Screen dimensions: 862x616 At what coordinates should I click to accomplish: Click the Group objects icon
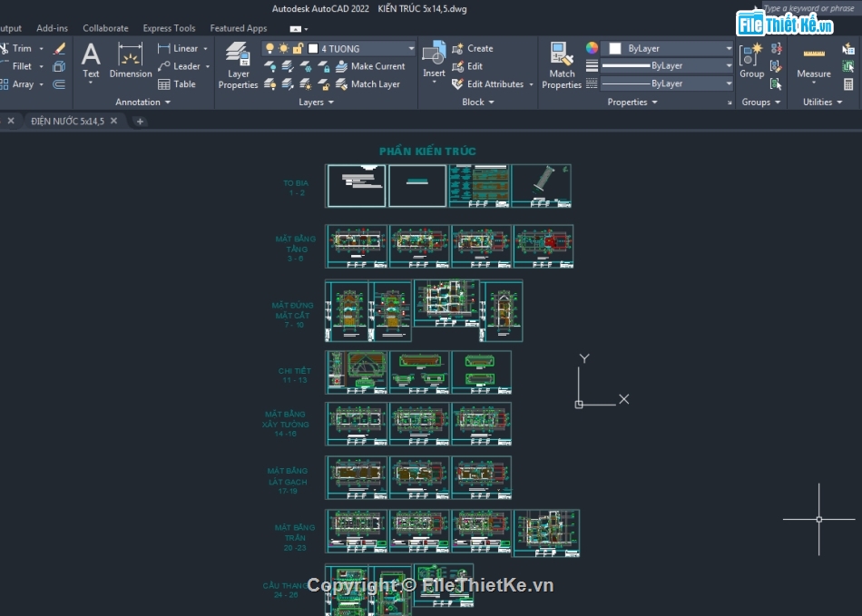(751, 60)
